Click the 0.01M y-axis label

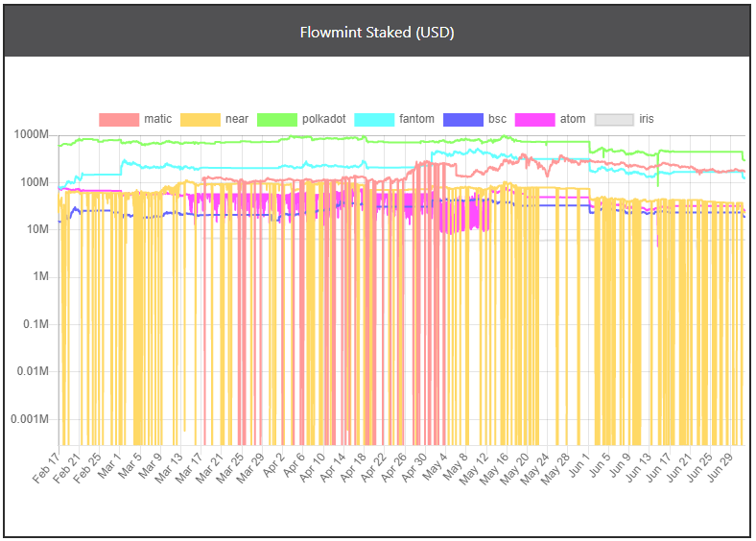(33, 372)
